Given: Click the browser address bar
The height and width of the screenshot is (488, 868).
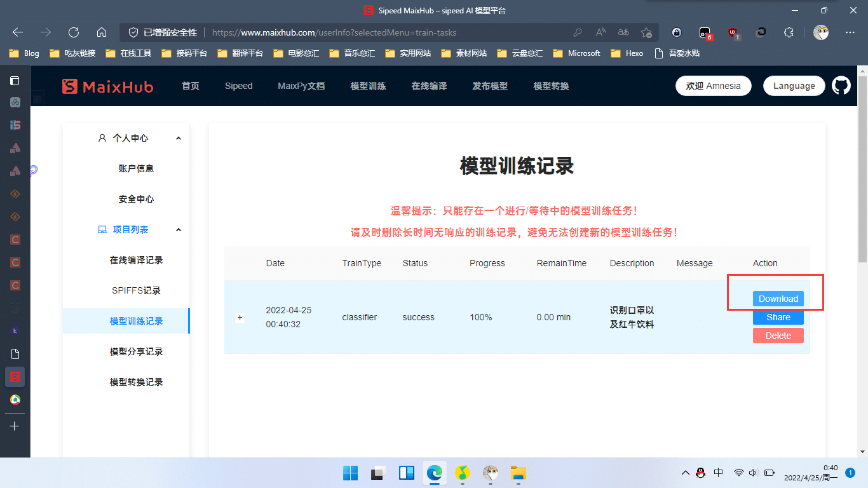Looking at the screenshot, I should (381, 32).
